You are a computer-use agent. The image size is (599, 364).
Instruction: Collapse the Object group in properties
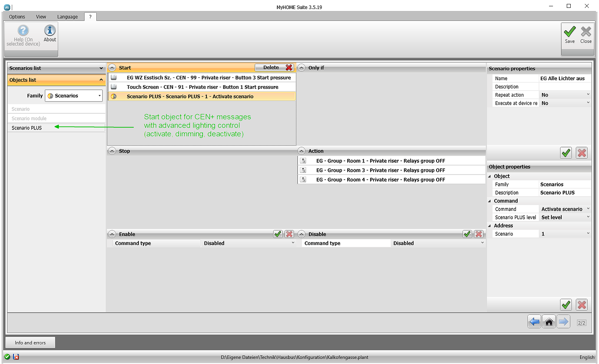point(490,176)
